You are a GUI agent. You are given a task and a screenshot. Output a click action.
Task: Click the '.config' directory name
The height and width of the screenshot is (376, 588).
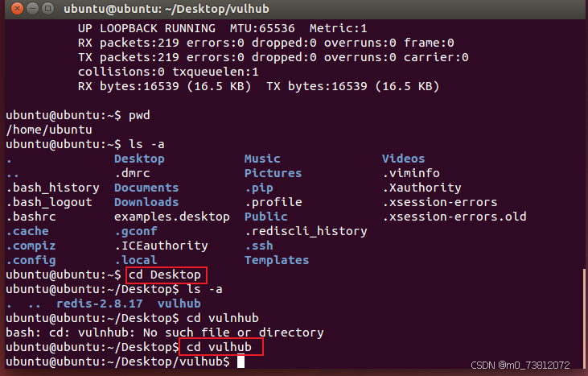tap(31, 261)
